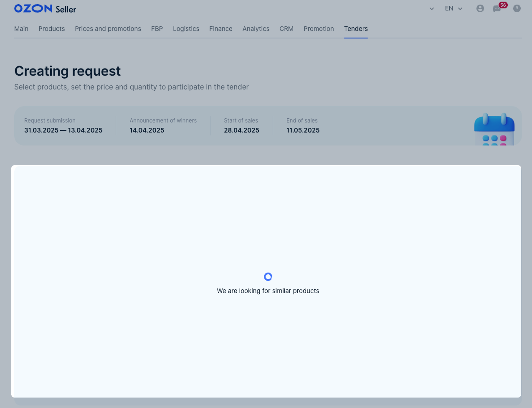Click the loading spinner
The width and height of the screenshot is (532, 408).
[x=268, y=277]
